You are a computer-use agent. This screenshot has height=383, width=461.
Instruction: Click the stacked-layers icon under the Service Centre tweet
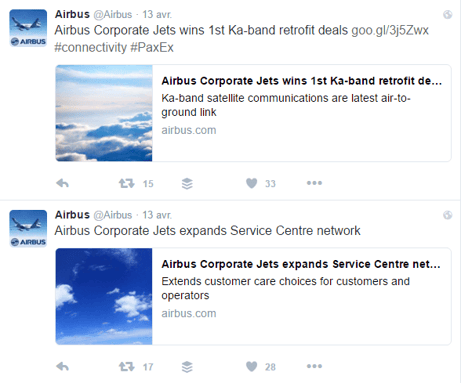coord(187,367)
